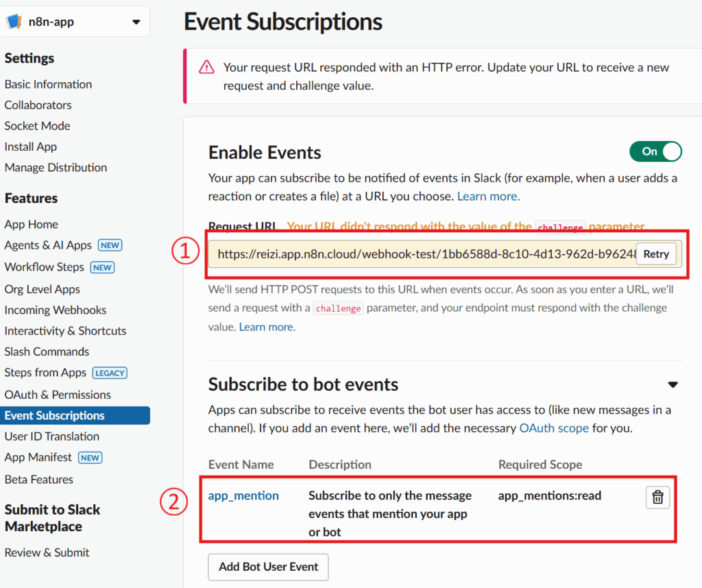702x588 pixels.
Task: Turn off the Enable Events toggle
Action: tap(655, 151)
